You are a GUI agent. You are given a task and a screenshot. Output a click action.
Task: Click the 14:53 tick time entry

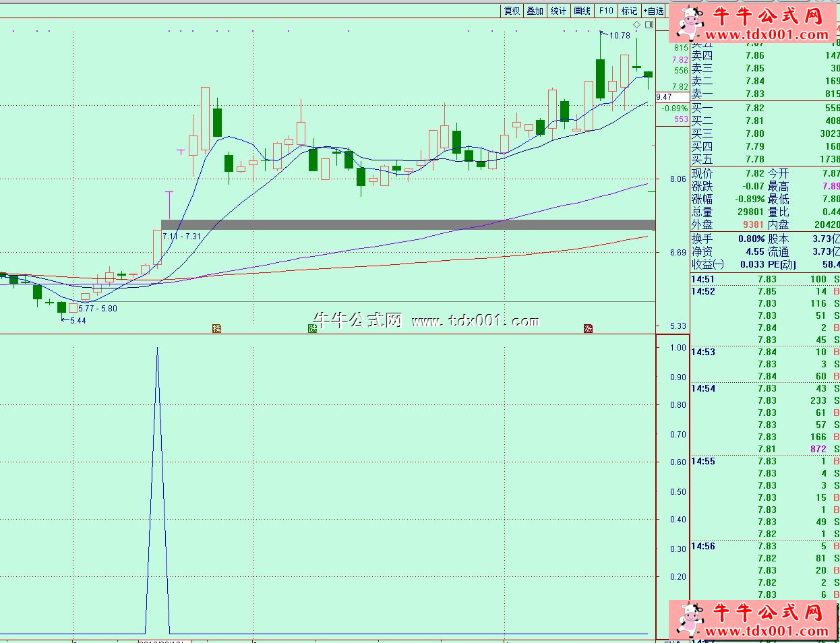point(703,352)
